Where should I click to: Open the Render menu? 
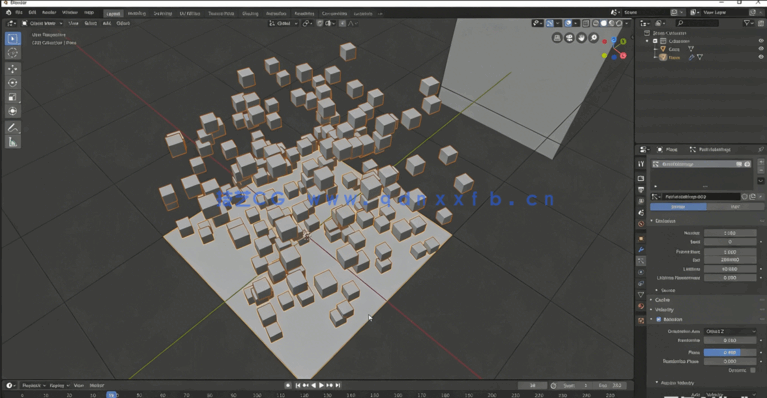(x=49, y=13)
